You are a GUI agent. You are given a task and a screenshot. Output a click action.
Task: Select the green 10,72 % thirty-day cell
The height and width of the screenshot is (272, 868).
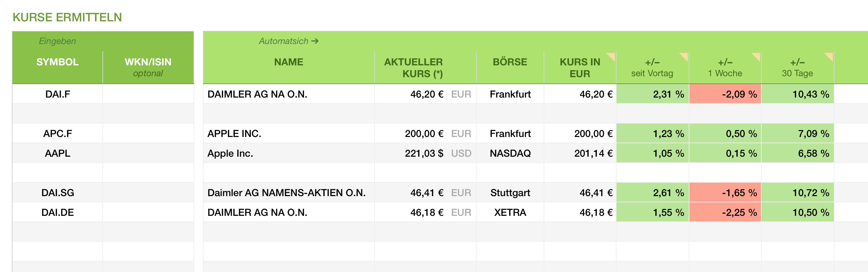(x=797, y=193)
